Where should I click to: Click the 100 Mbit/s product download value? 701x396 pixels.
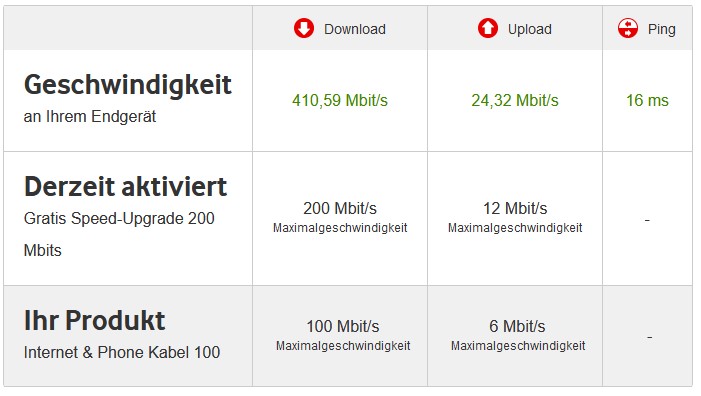343,326
